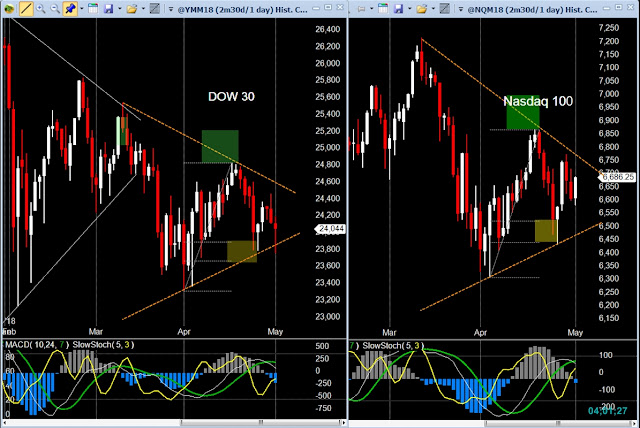Click gray chart-style icon in NQM18 toolbar
640x428 pixels.
click(x=444, y=9)
